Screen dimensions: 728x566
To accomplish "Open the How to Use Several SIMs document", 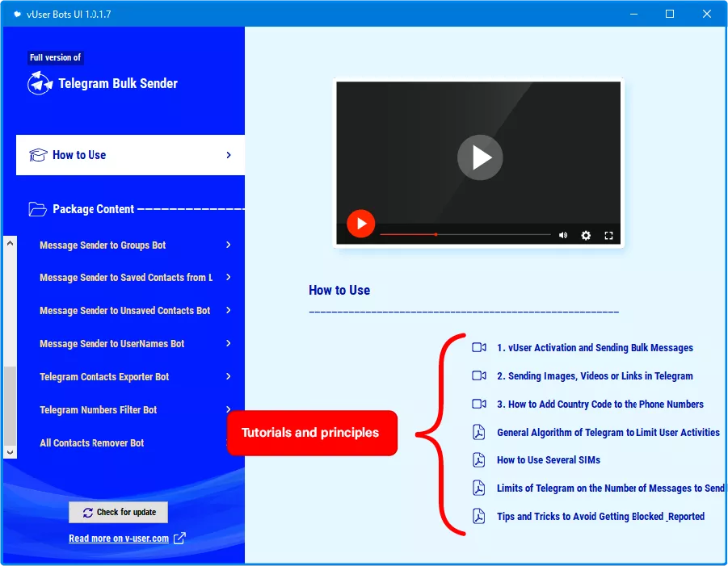I will pos(549,459).
